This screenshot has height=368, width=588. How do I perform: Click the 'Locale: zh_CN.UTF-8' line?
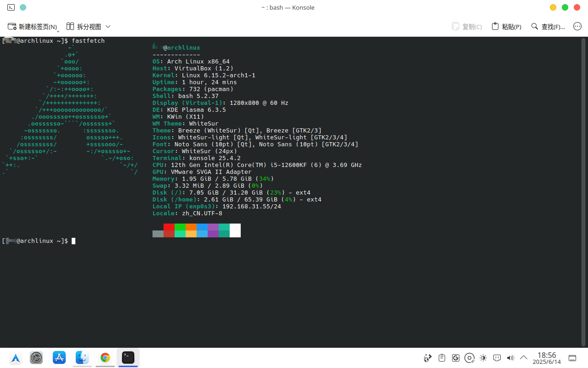[187, 213]
